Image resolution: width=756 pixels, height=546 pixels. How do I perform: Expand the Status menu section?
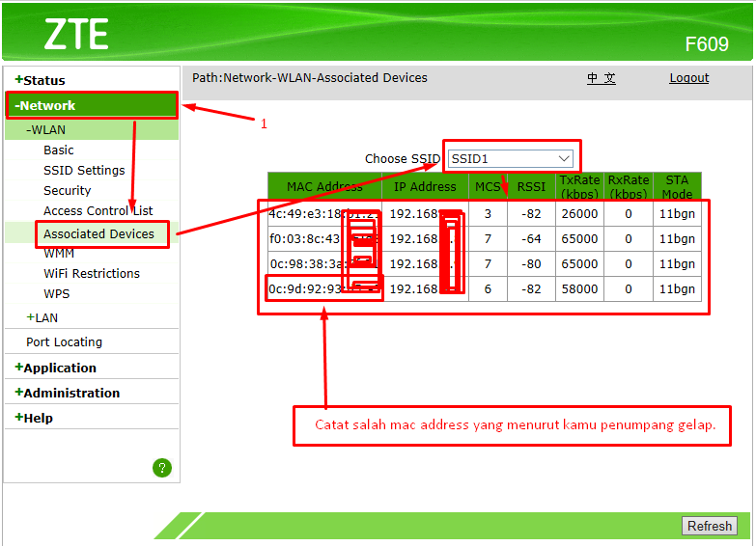click(40, 80)
